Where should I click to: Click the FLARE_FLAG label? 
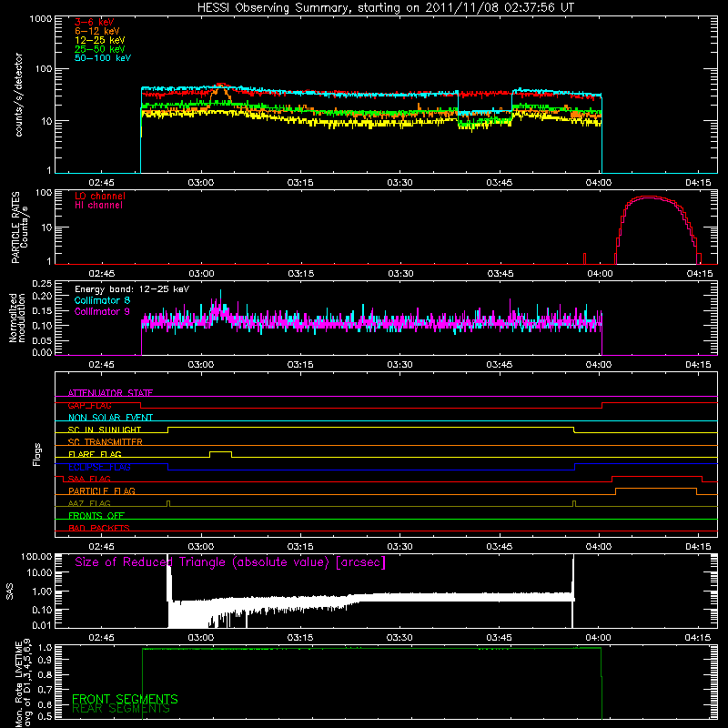tap(95, 454)
